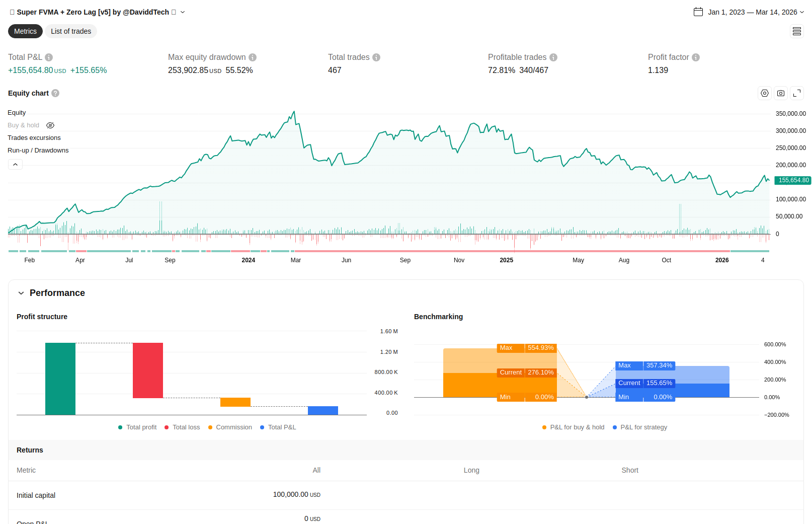Click the Profitable trades info icon
This screenshot has height=524, width=812.
pos(553,57)
